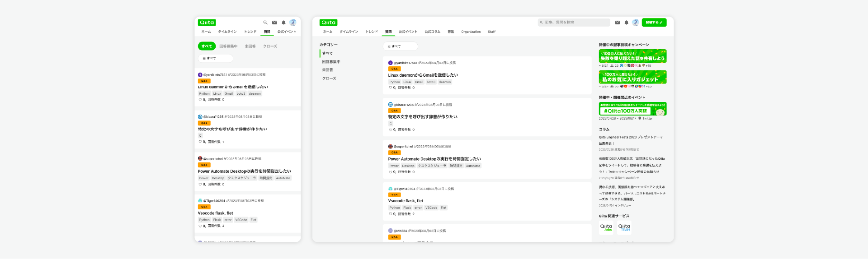
Task: Click the AutoMate tag in desktop view
Action: (x=473, y=166)
